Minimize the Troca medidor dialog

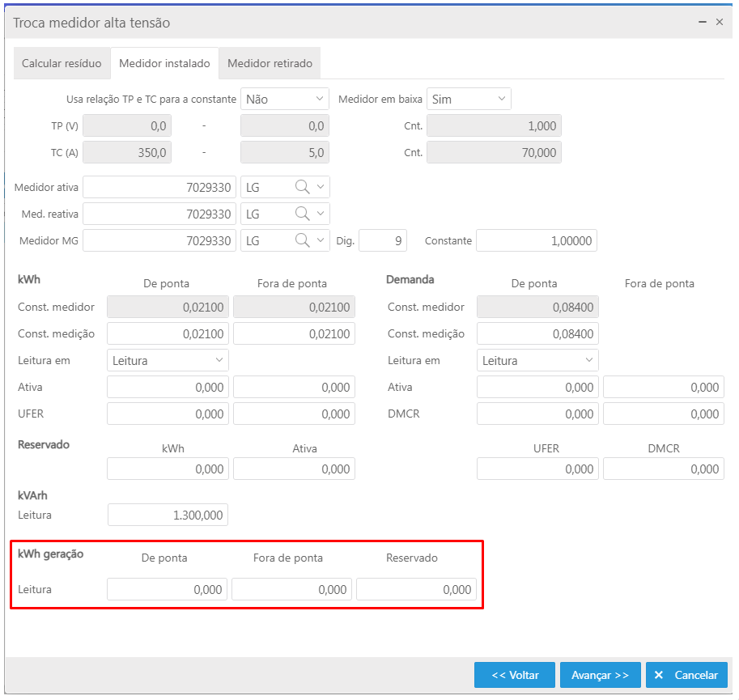(x=703, y=22)
